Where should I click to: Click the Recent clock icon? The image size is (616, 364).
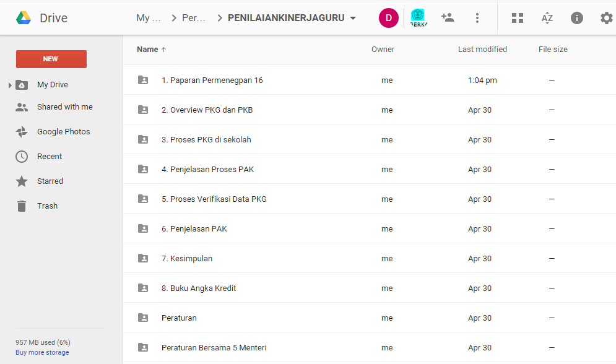pos(22,156)
